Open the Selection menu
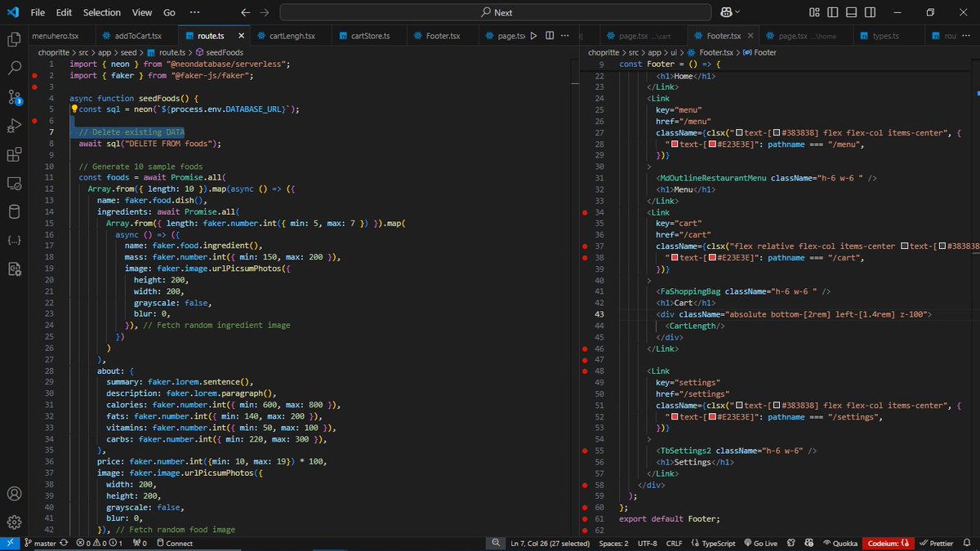980x551 pixels. pyautogui.click(x=101, y=12)
